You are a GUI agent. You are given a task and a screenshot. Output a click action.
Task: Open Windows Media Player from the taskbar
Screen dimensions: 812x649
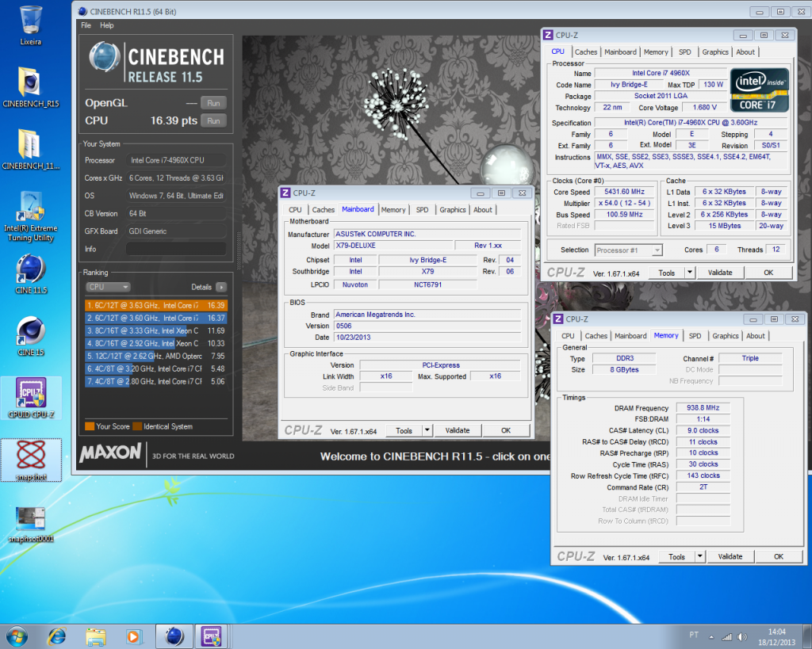click(133, 636)
